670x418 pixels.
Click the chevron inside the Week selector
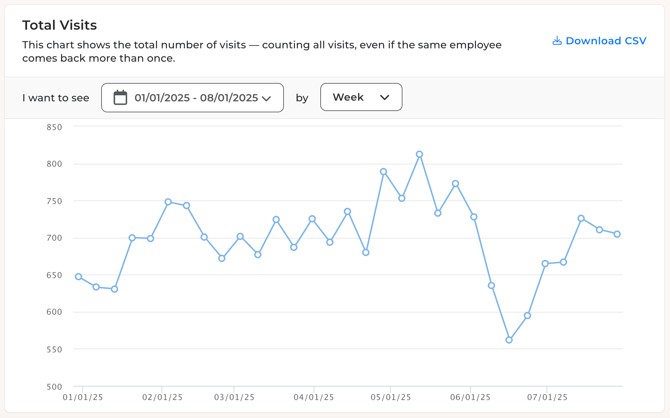(385, 98)
